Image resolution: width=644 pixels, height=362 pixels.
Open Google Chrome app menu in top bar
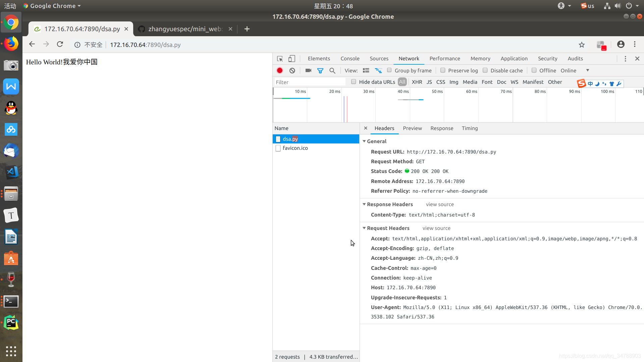pos(52,6)
